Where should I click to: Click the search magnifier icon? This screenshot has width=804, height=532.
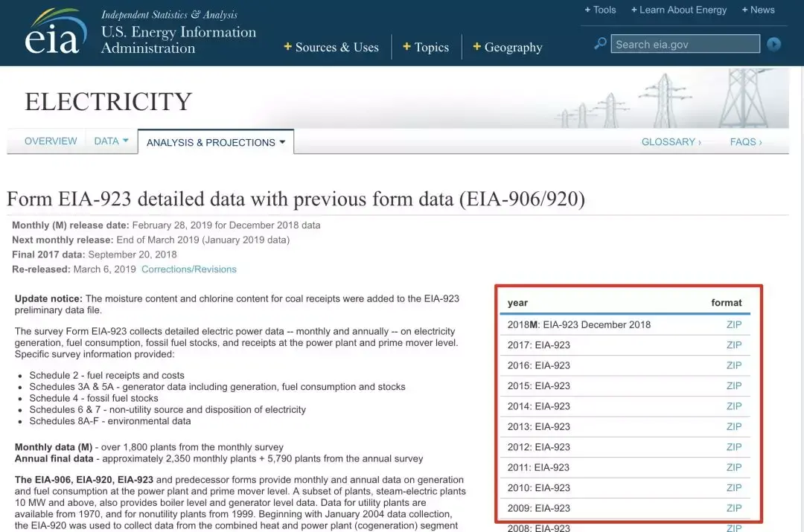[x=600, y=44]
